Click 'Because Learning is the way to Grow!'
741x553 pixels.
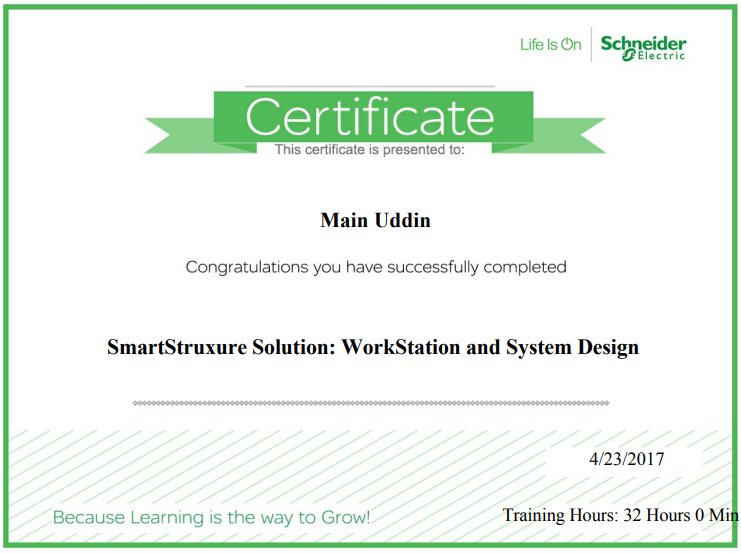click(211, 518)
